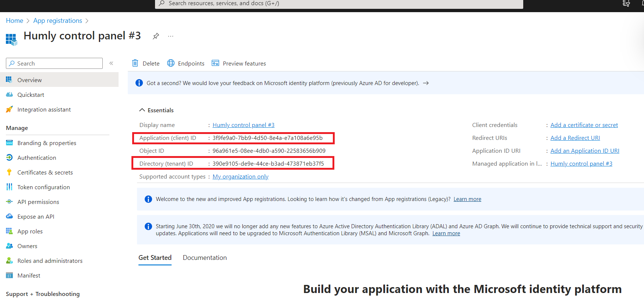Select the Get Started tab

155,258
